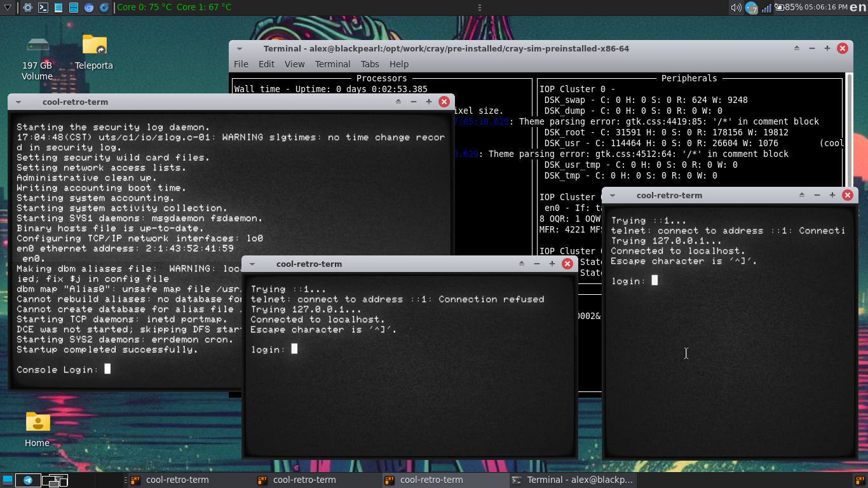Open the Teleporta desktop shortcut

(94, 46)
